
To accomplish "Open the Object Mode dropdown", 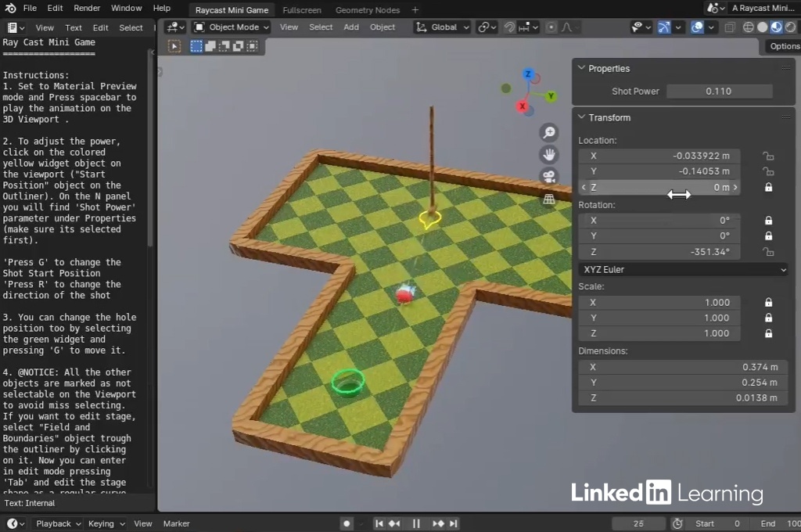I will [x=231, y=27].
